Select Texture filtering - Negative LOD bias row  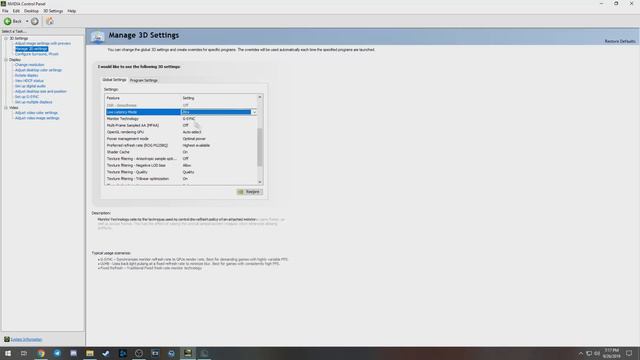pyautogui.click(x=181, y=165)
